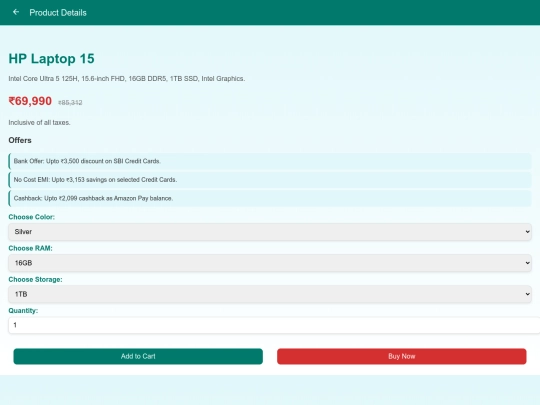Click the Offers heading
Screen dimensions: 540x405
pyautogui.click(x=20, y=140)
